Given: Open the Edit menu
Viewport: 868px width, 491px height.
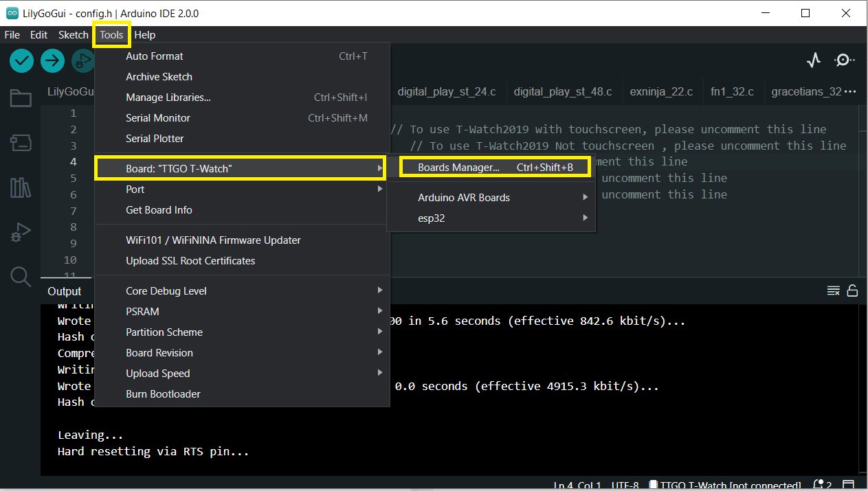Looking at the screenshot, I should tap(39, 35).
